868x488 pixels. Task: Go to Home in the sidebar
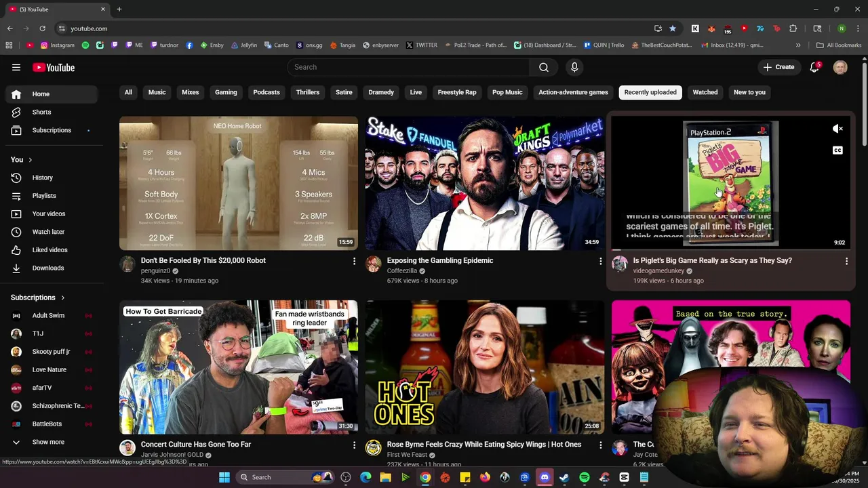tap(52, 94)
